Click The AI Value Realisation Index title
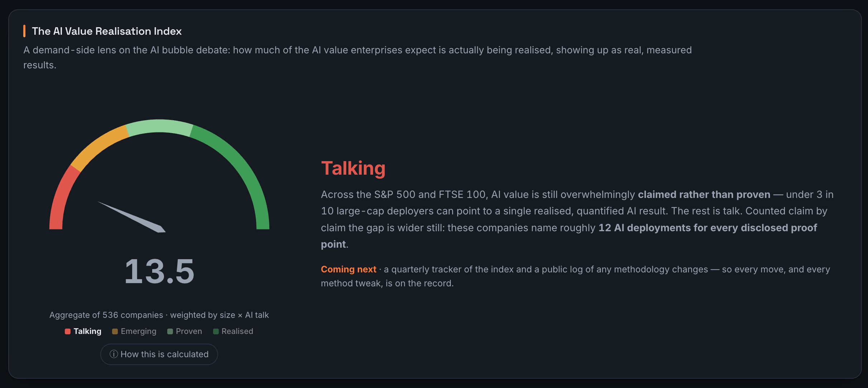 pyautogui.click(x=107, y=31)
